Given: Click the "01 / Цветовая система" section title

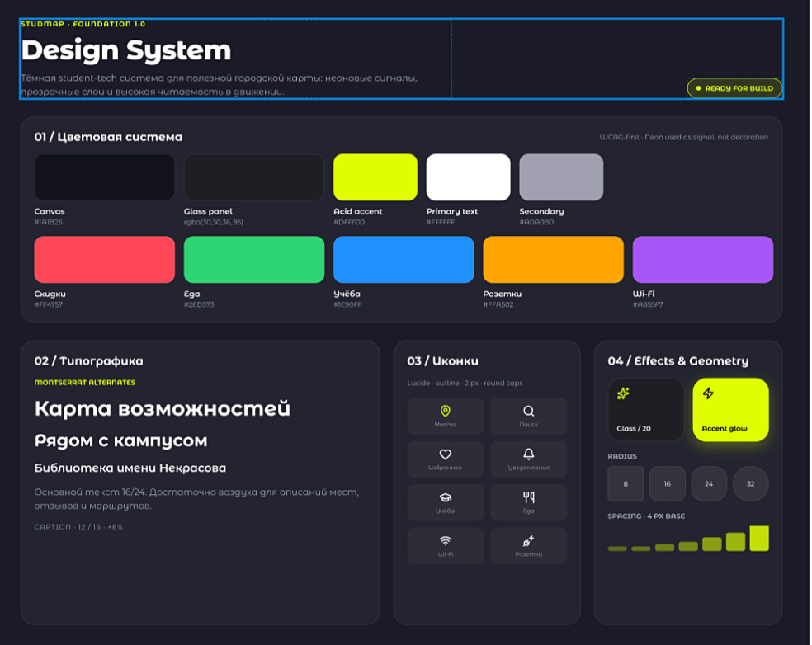Looking at the screenshot, I should click(x=108, y=137).
